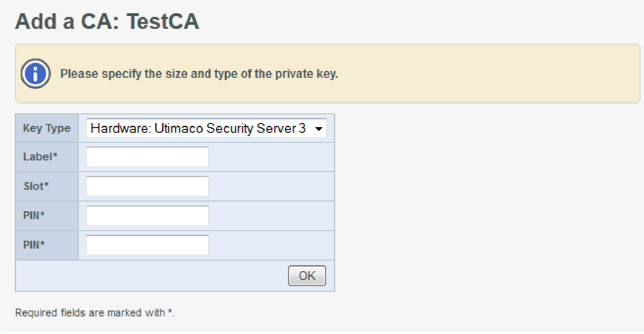
Task: Focus the Slot text field
Action: pos(147,186)
